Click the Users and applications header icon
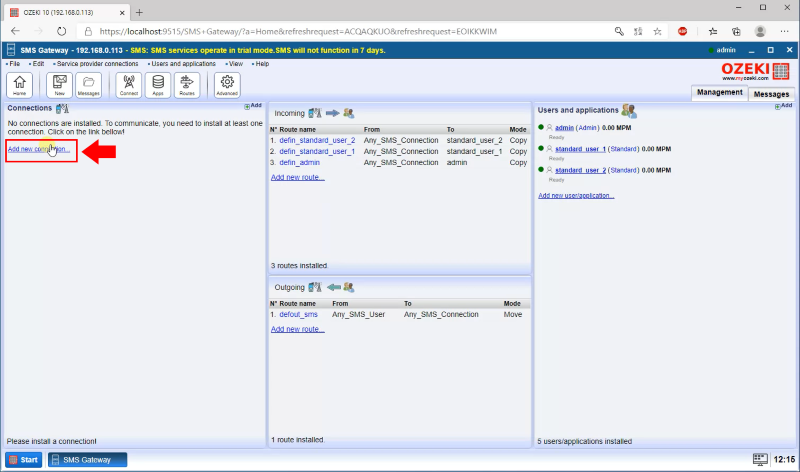 (x=629, y=110)
